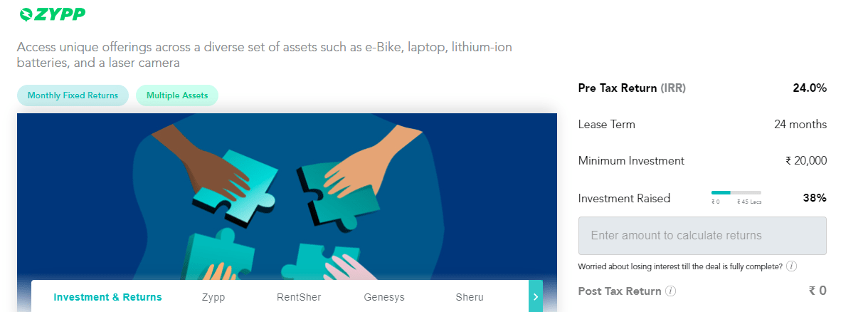Screen dimensions: 868x312
Task: Click the Pre Tax Return (IRR) label
Action: [632, 88]
